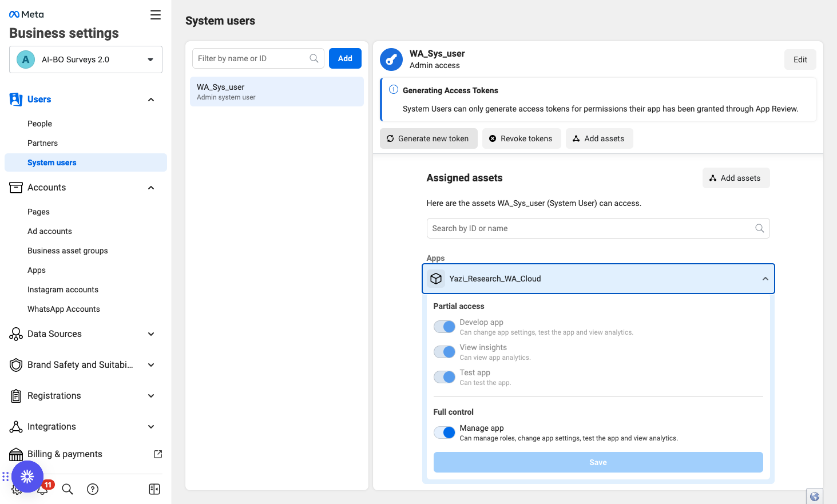Collapse the Users section chevron
Viewport: 837px width, 504px height.
pyautogui.click(x=151, y=100)
